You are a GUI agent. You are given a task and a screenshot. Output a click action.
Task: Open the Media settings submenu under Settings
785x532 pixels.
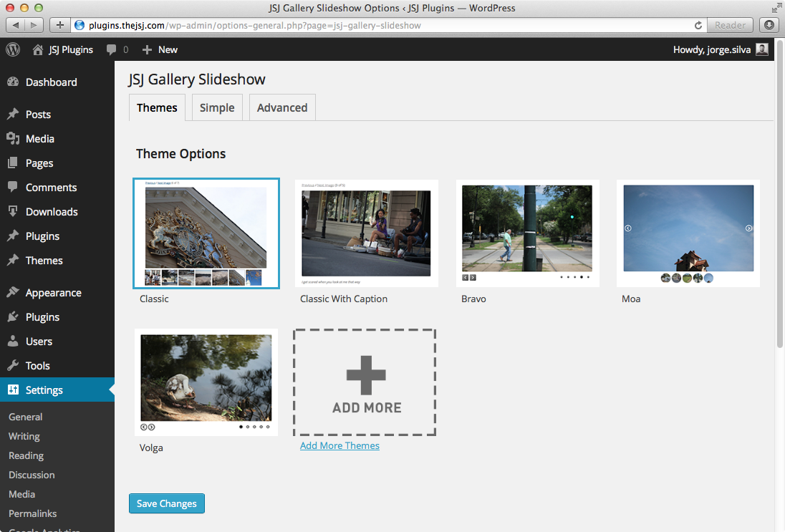(22, 494)
